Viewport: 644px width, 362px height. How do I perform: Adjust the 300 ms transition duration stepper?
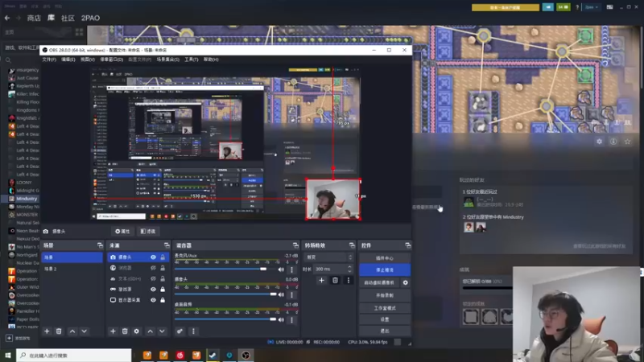(349, 269)
